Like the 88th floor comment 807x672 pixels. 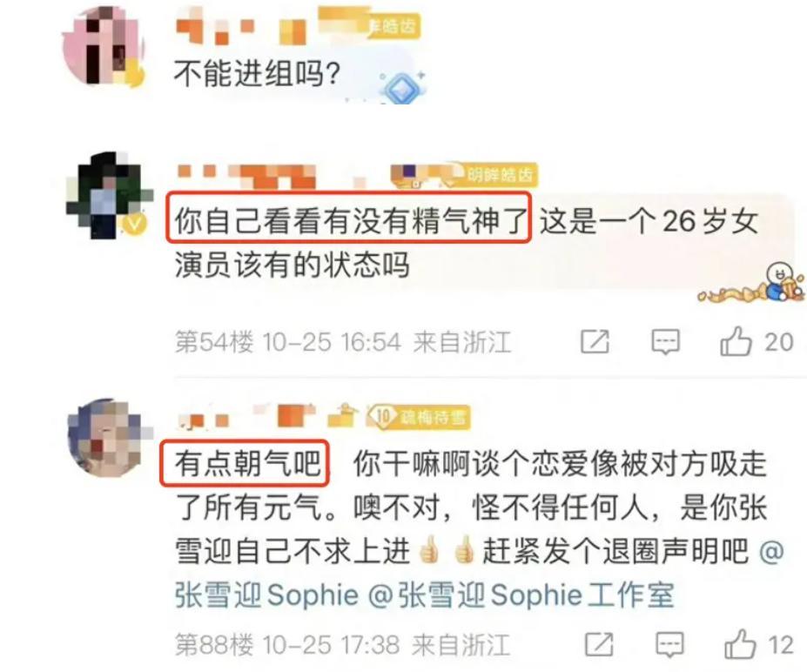740,644
